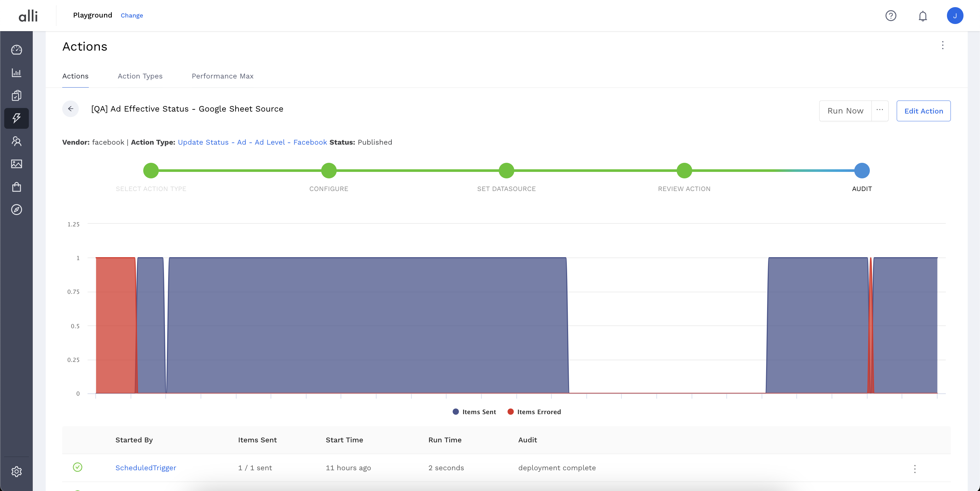The height and width of the screenshot is (491, 980).
Task: Open the Actions page kebab menu
Action: [942, 45]
